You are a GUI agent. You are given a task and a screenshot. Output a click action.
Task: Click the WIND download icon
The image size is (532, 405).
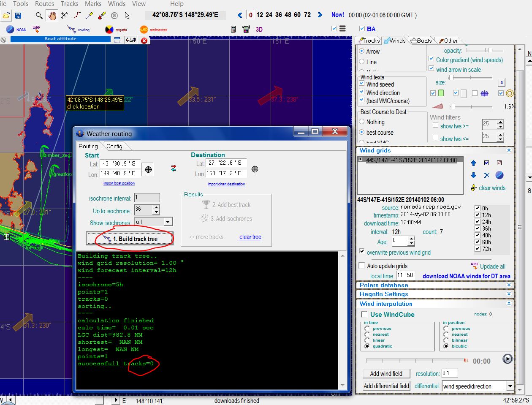click(x=36, y=29)
